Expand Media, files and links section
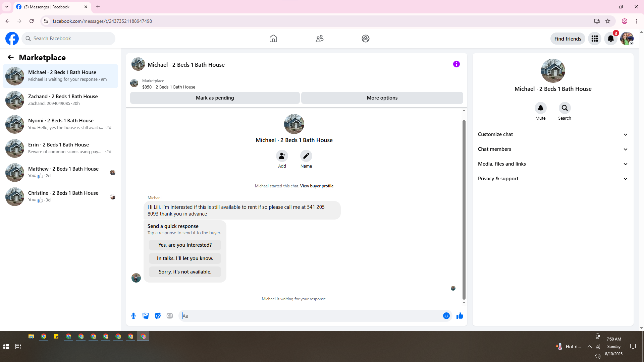 [553, 164]
